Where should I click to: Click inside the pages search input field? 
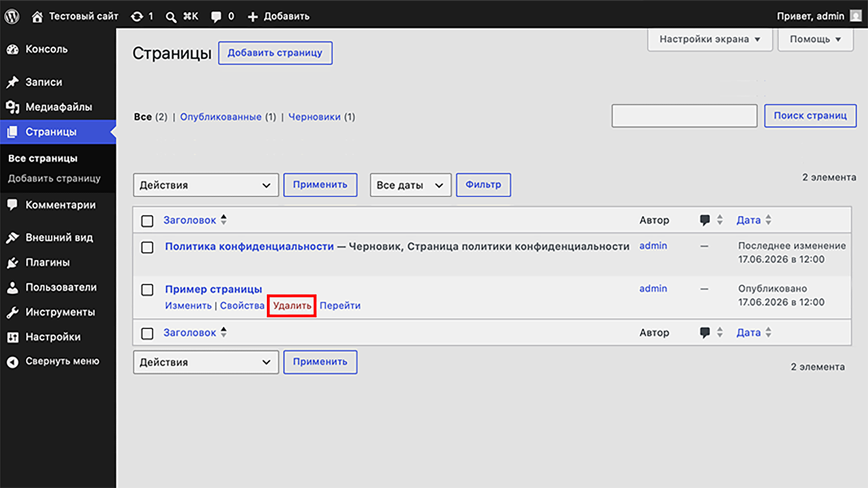tap(684, 116)
